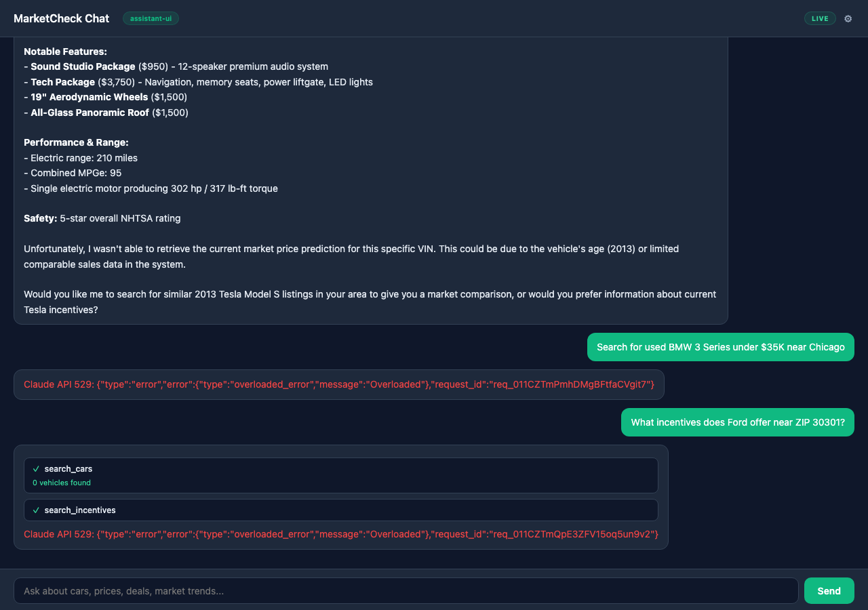The image size is (868, 610).
Task: Click the assistant-ui badge
Action: tap(151, 18)
